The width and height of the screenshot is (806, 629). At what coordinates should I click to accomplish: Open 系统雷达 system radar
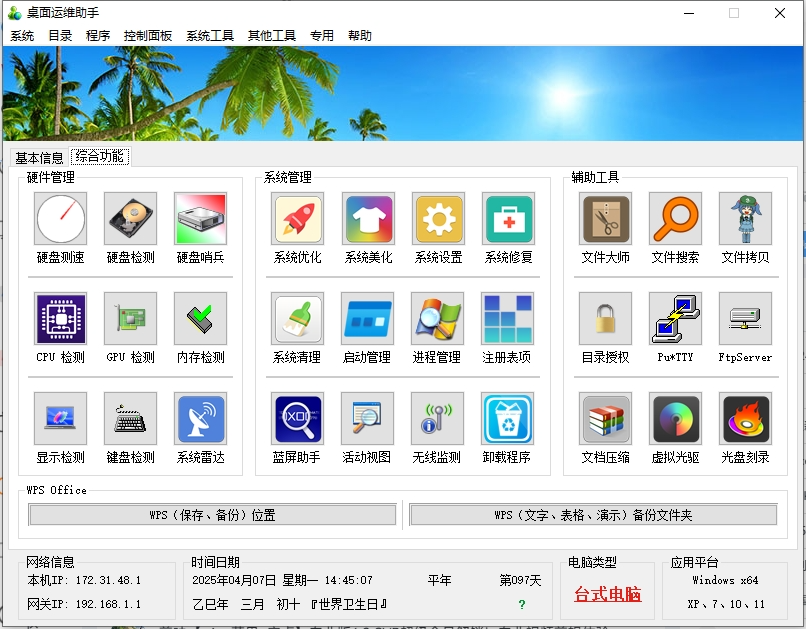point(200,419)
